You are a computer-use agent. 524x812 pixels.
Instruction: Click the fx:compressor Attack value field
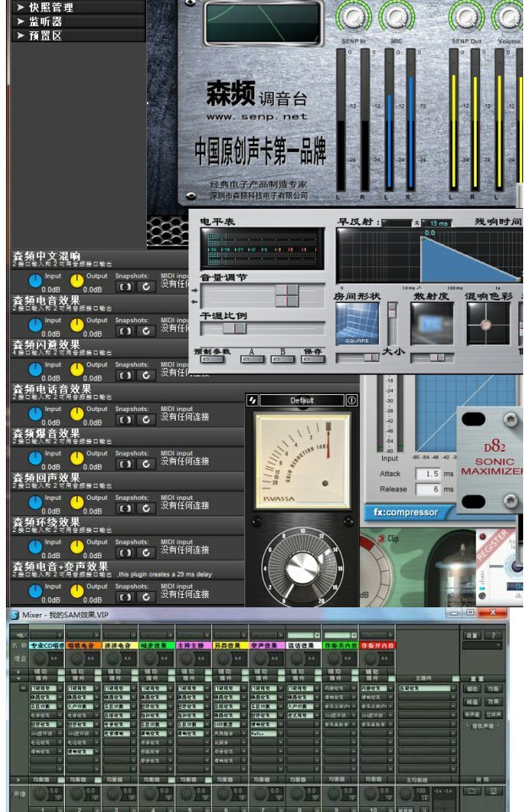(428, 474)
